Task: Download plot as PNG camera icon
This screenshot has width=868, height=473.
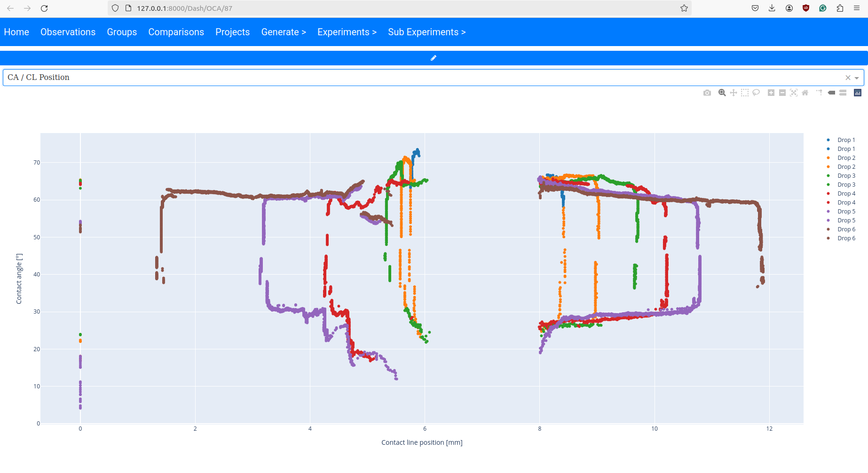Action: (707, 93)
